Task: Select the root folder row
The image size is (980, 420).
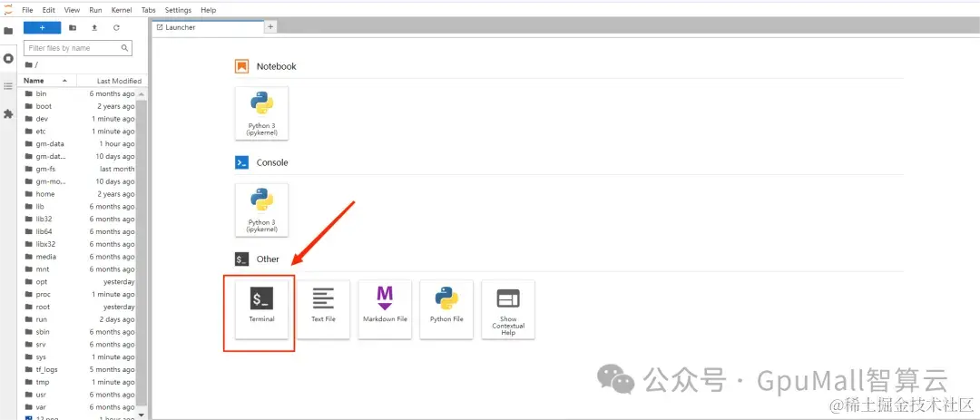Action: tap(79, 307)
